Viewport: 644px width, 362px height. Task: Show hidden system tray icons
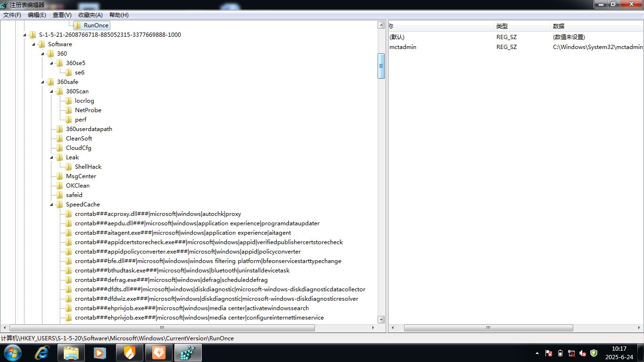coord(537,353)
